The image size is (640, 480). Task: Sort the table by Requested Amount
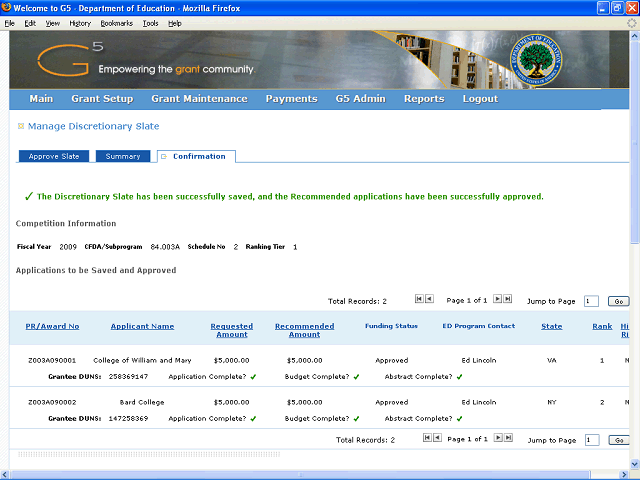[x=231, y=330]
